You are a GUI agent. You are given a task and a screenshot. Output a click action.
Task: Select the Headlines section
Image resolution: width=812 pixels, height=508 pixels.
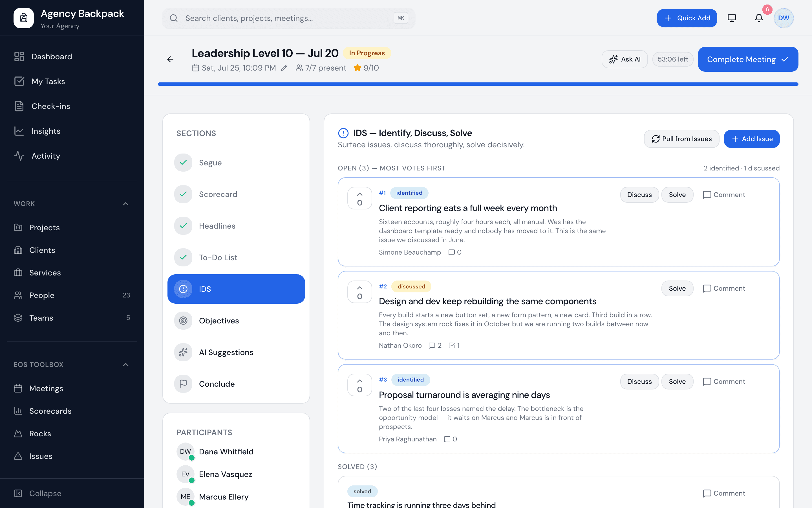coord(236,226)
